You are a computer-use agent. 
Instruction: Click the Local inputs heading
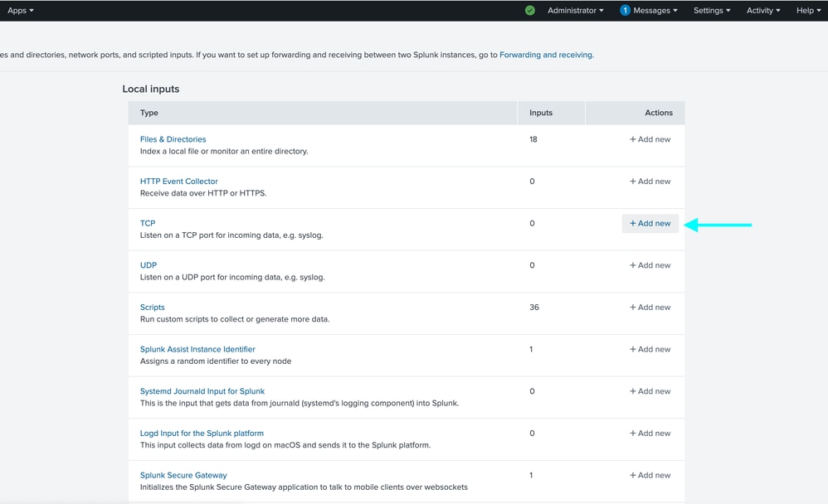151,90
